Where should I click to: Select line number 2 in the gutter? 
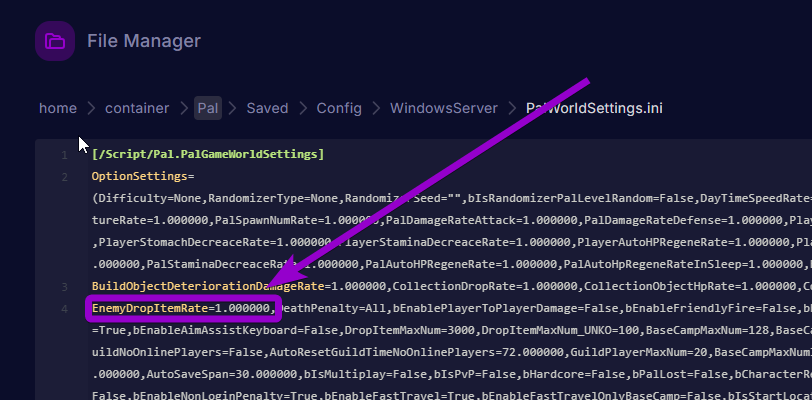64,177
